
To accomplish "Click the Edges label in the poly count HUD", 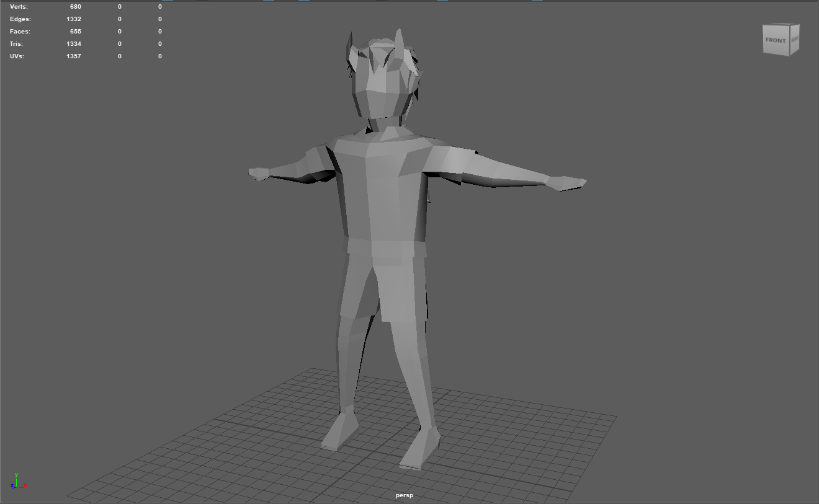I will point(20,19).
